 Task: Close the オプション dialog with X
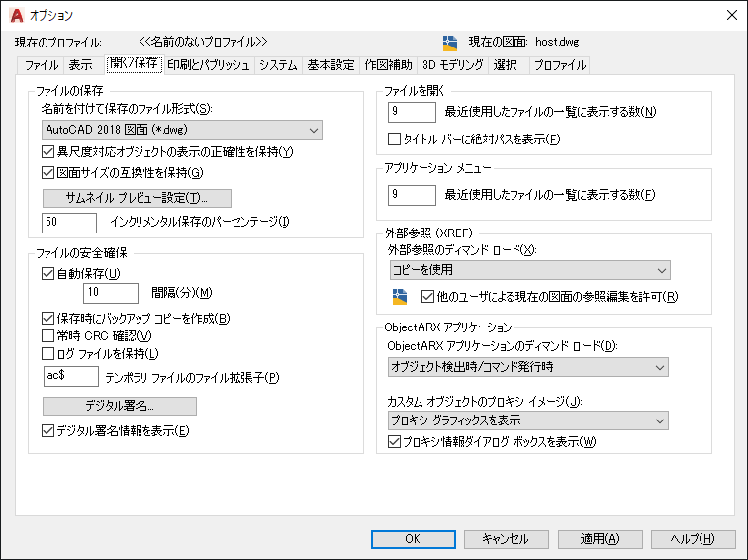(732, 15)
